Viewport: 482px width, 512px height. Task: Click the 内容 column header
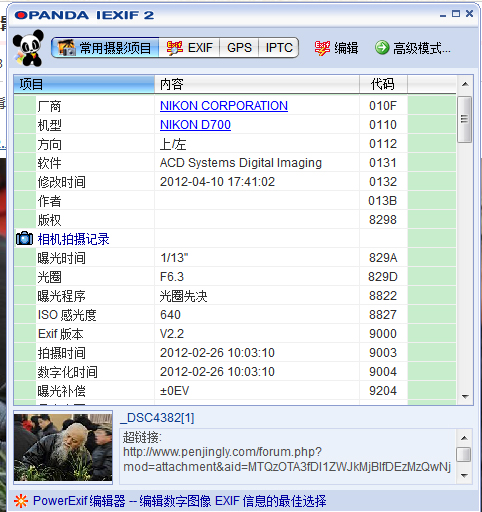coord(257,84)
